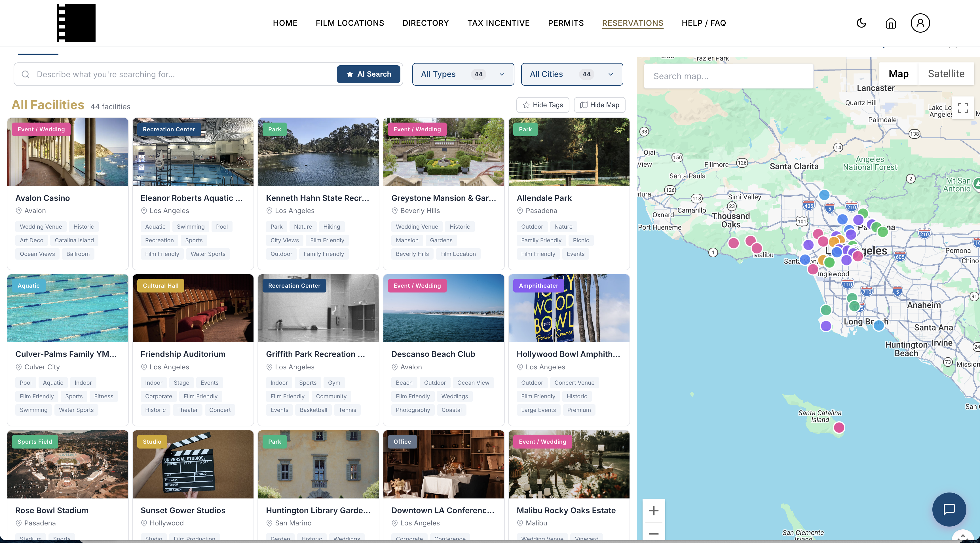This screenshot has height=543, width=980.
Task: Click the blue marker near Santa Clarita
Action: [x=824, y=195]
